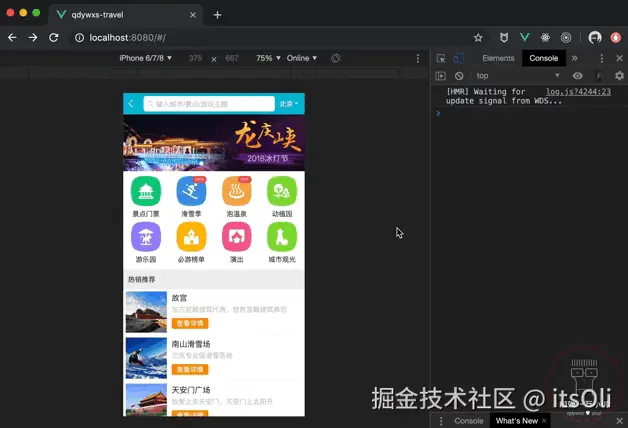Open the user profile avatar in Chrome
Viewport: 628px width, 428px height.
(x=595, y=38)
